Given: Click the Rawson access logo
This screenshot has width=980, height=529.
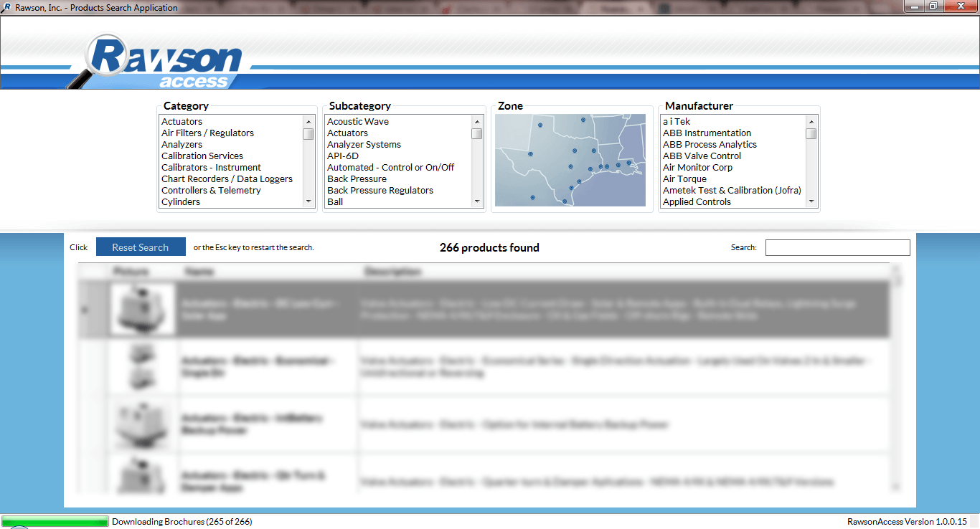Looking at the screenshot, I should coord(165,63).
